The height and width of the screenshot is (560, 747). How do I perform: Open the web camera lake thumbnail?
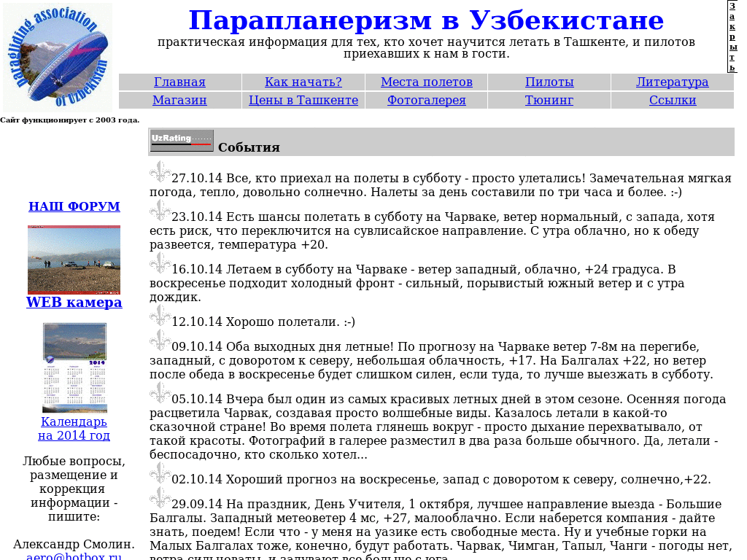coord(74,260)
